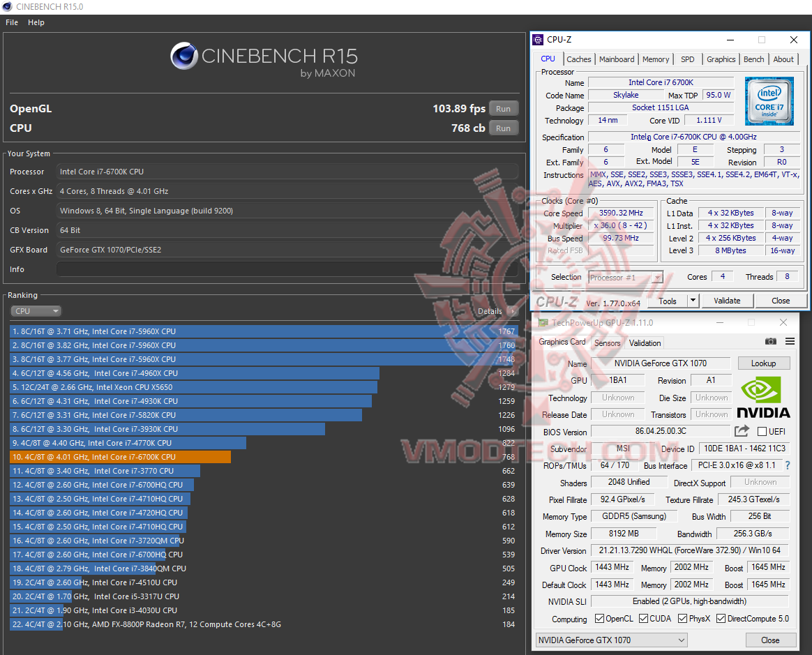Click the Details link in Ranking
Viewport: 812px width, 655px height.
[x=490, y=311]
